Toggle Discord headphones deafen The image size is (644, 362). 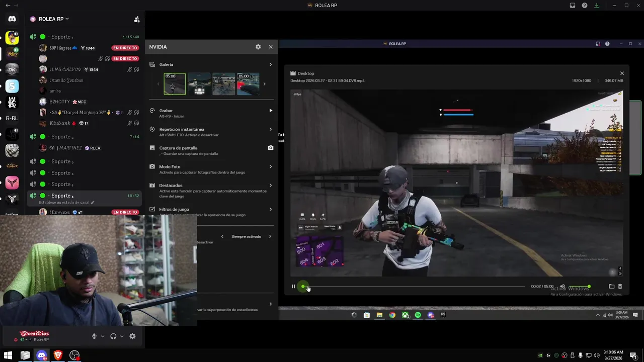point(113,336)
